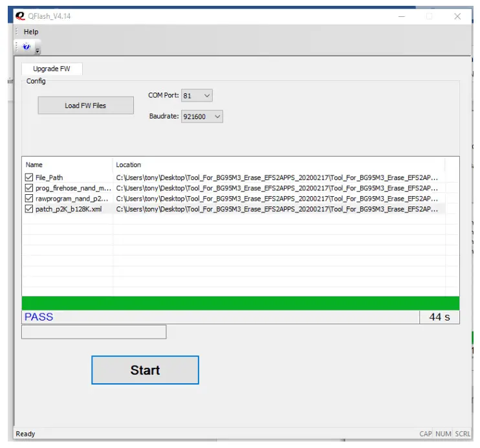The width and height of the screenshot is (480, 448).
Task: Open the blue question mark help icon
Action: tap(27, 47)
